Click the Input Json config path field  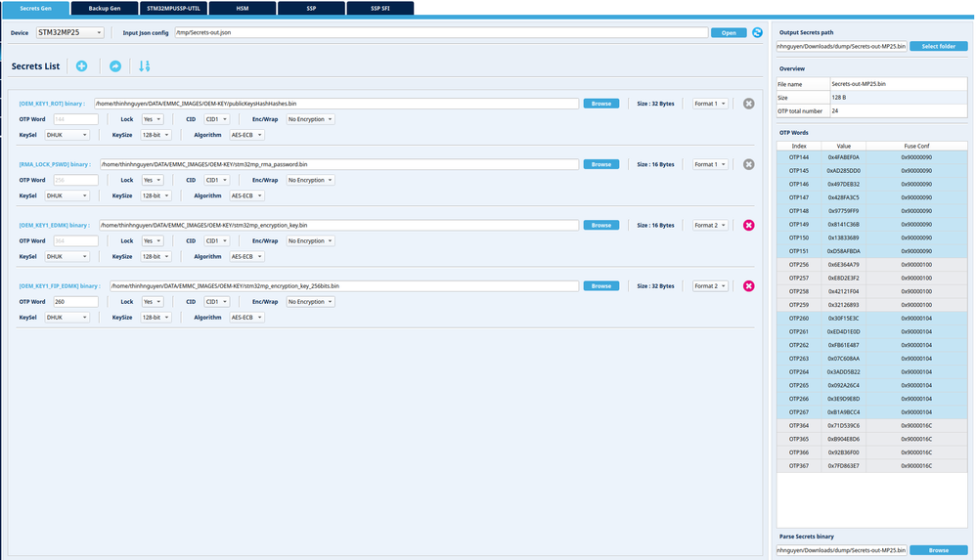(441, 32)
